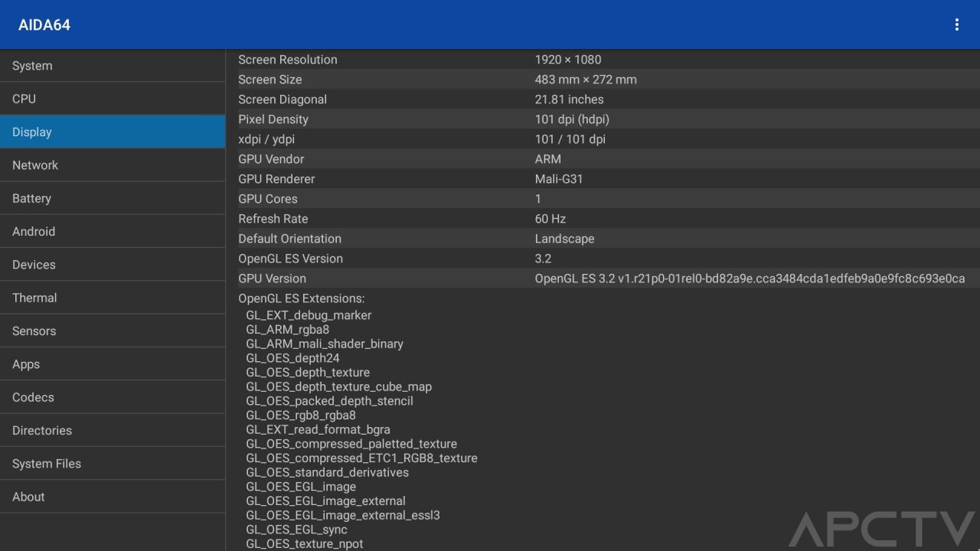Screen dimensions: 980x551
Task: Click the Landscape orientation value
Action: pyautogui.click(x=565, y=239)
